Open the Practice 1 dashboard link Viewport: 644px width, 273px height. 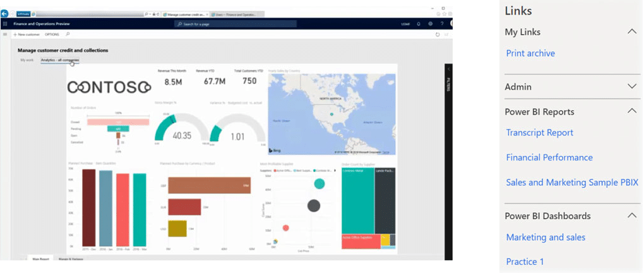click(525, 262)
